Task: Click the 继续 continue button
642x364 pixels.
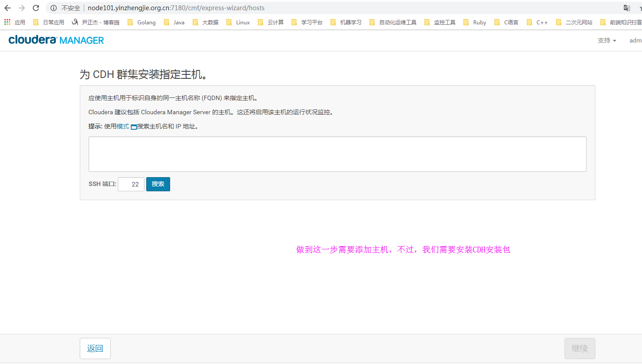Action: click(x=580, y=349)
